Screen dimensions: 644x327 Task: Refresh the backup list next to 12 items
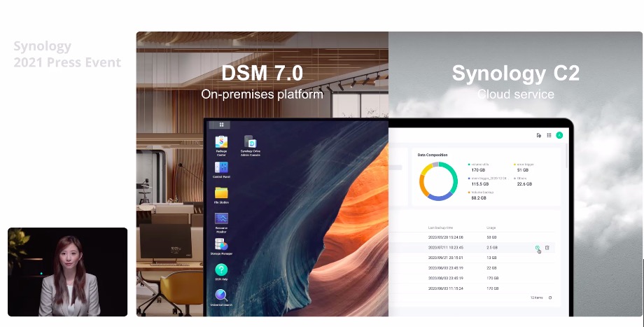click(x=550, y=298)
